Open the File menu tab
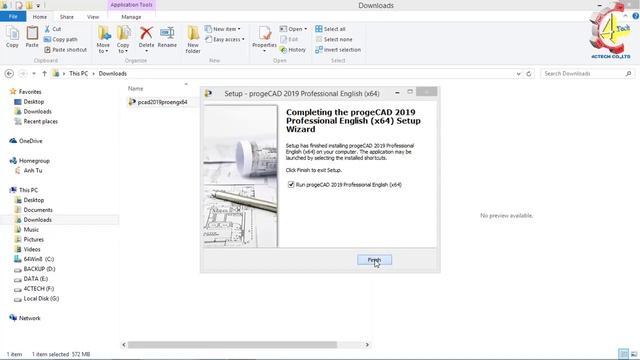640x360 pixels. click(13, 16)
